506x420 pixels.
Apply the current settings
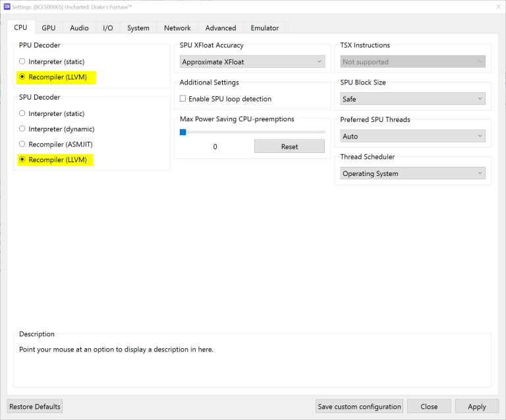[476, 406]
